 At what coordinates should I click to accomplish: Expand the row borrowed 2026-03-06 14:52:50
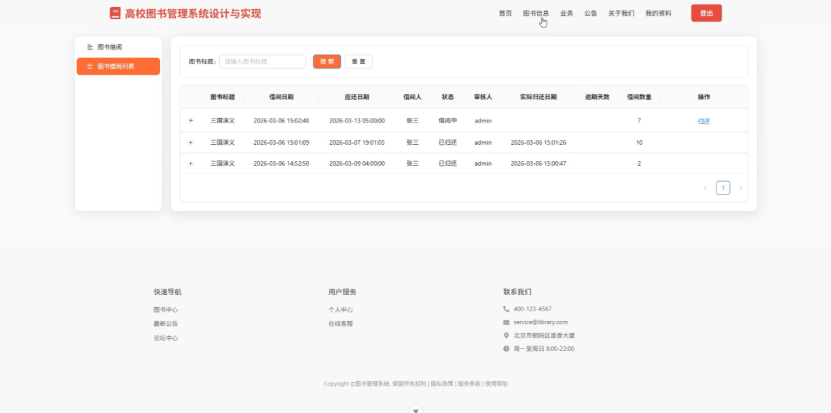click(191, 164)
